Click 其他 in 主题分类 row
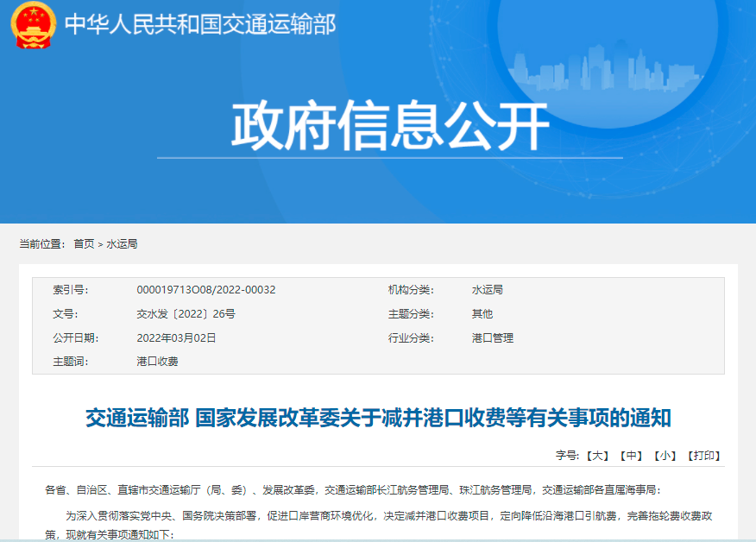This screenshot has width=756, height=542. pyautogui.click(x=482, y=314)
